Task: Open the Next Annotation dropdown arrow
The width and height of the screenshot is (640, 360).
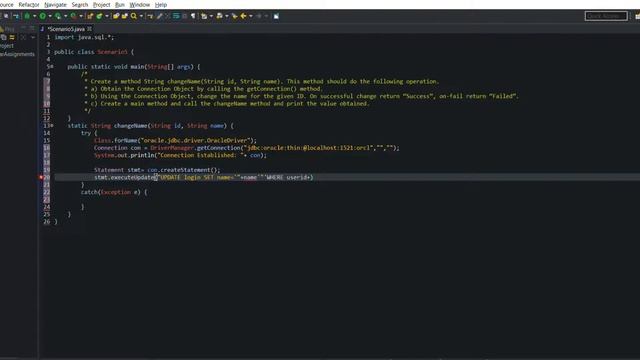Action: pyautogui.click(x=211, y=16)
